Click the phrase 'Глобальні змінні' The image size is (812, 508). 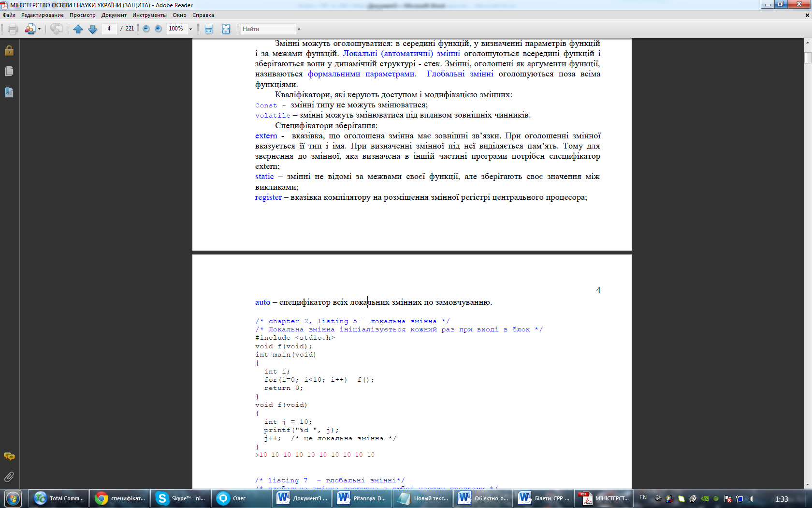point(460,74)
